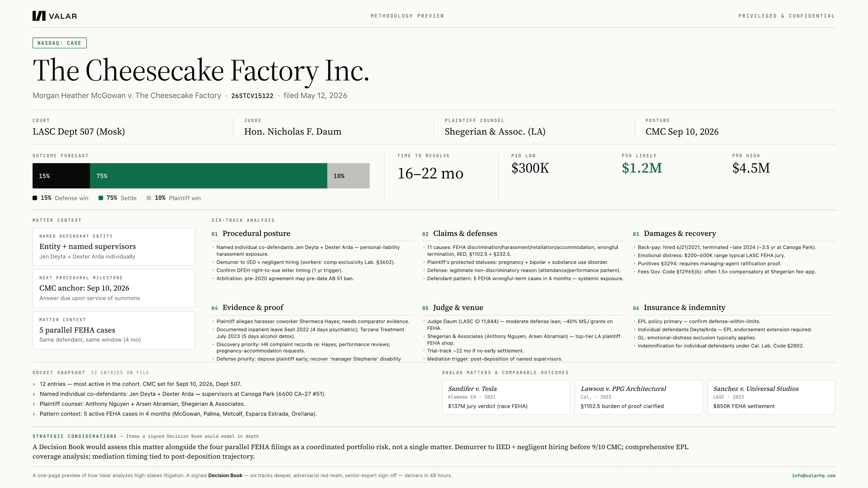Click the black Defense win legend square
The height and width of the screenshot is (488, 868).
(x=35, y=198)
